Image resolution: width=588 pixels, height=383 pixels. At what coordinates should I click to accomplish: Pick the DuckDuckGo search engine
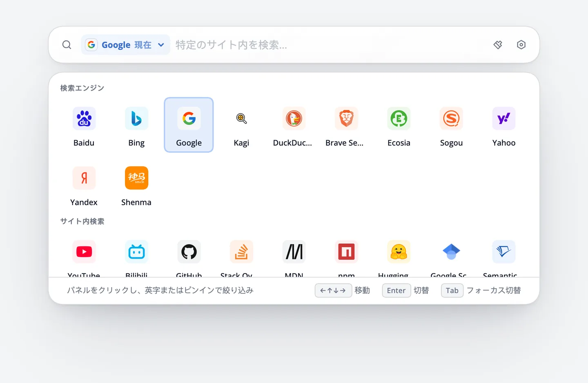click(x=294, y=125)
